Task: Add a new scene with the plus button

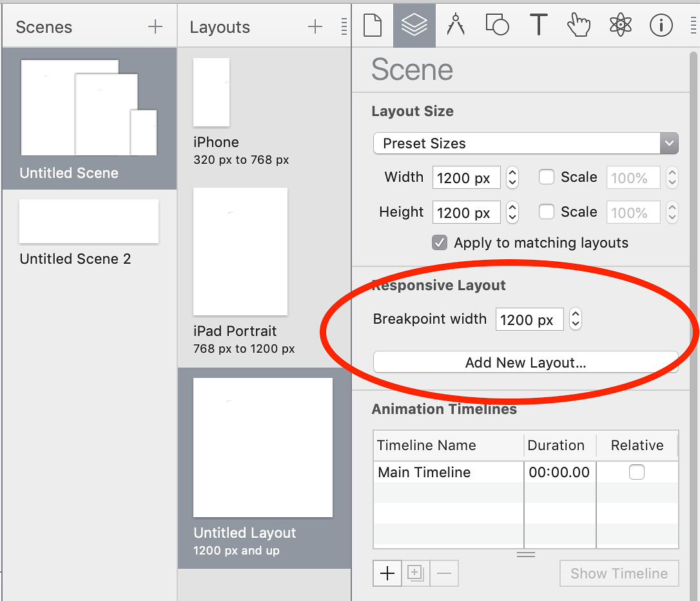Action: point(155,26)
